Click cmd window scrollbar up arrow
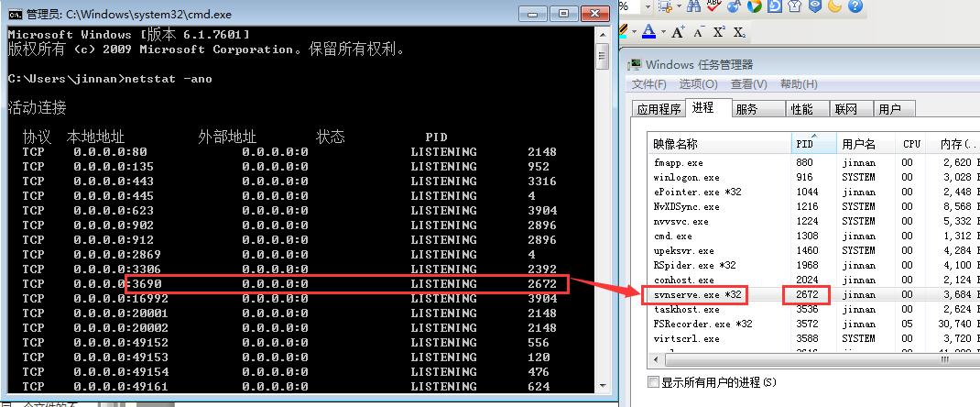980x407 pixels. coord(603,35)
